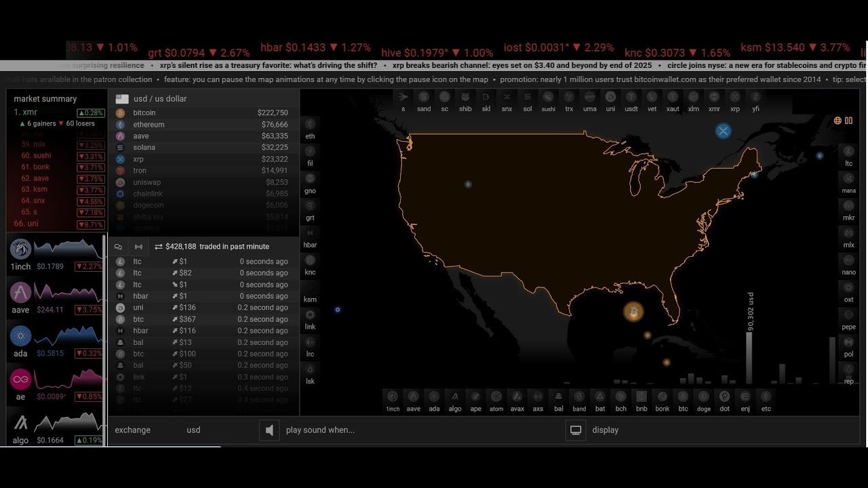The width and height of the screenshot is (868, 488).
Task: Toggle the speaker sound icon
Action: (269, 430)
